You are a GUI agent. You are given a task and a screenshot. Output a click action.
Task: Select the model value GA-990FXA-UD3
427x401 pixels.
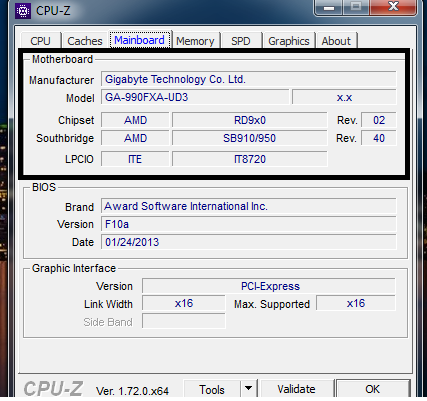coord(195,97)
